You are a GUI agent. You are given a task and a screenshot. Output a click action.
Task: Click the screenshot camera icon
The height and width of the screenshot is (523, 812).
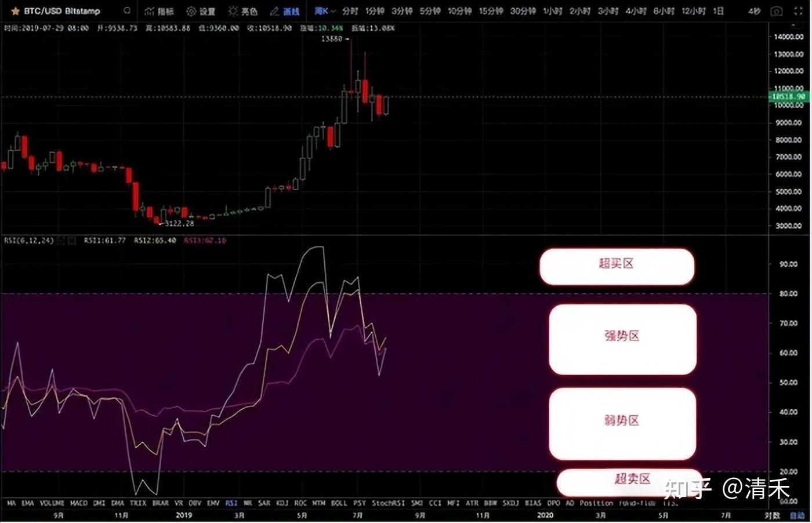click(776, 10)
